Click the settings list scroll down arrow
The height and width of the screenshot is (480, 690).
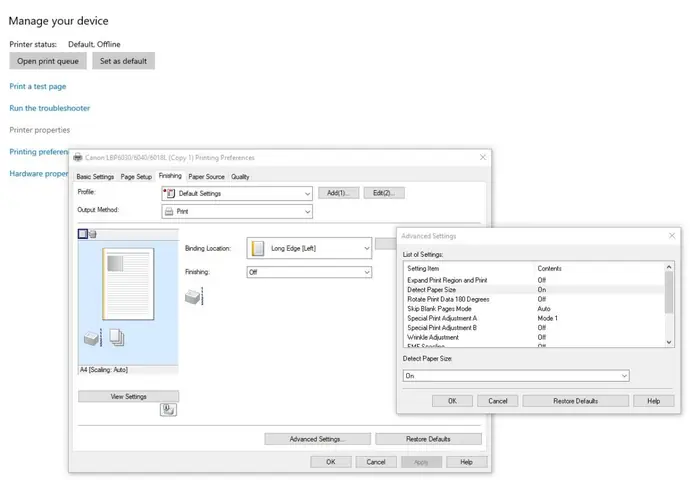[669, 342]
